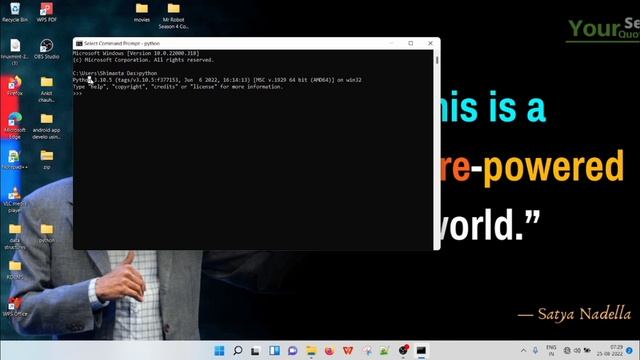Click the Command Prompt title bar text
Screen dimensions: 640x360
122,43
